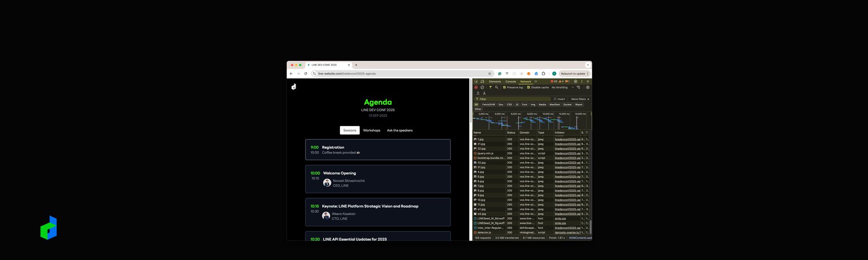Viewport: 868px width, 260px height.
Task: Sort requests by Name column
Action: pyautogui.click(x=489, y=133)
